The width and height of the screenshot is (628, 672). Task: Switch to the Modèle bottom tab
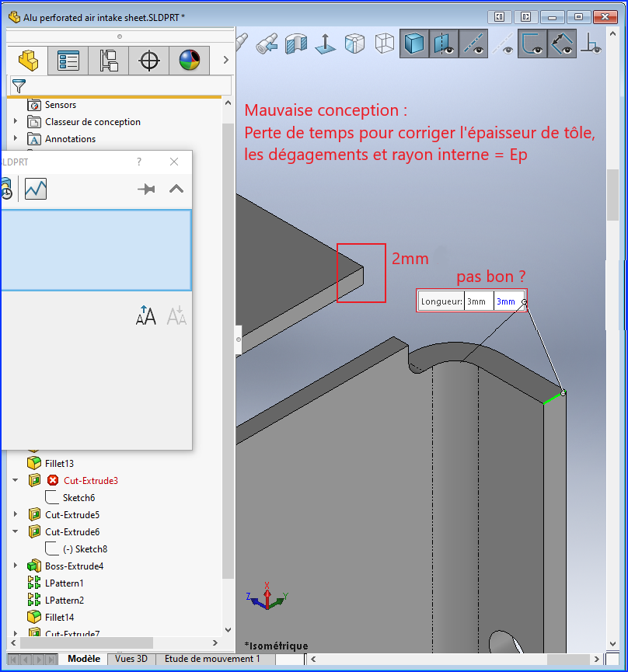(x=84, y=659)
